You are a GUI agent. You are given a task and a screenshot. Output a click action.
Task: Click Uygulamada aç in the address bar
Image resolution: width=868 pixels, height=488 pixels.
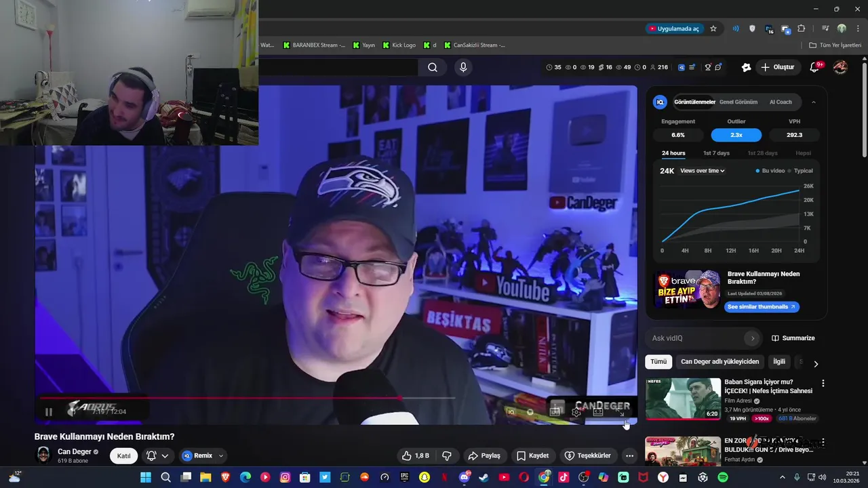[673, 28]
